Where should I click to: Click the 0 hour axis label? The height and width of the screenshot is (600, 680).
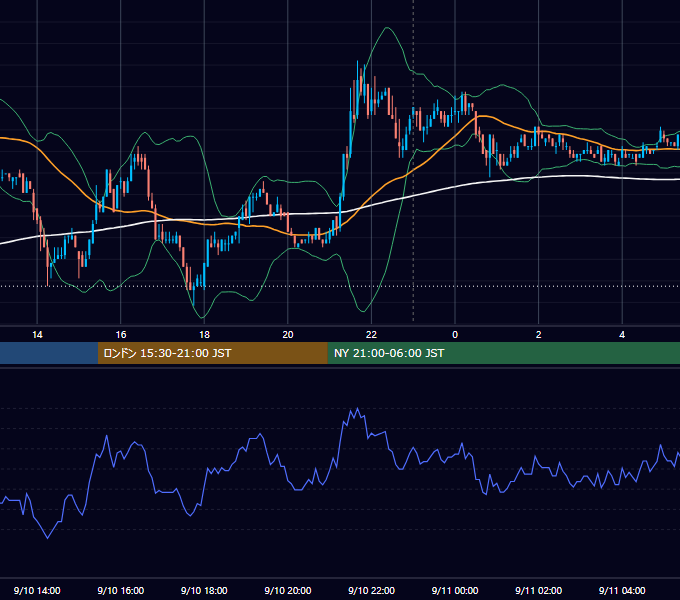455,335
